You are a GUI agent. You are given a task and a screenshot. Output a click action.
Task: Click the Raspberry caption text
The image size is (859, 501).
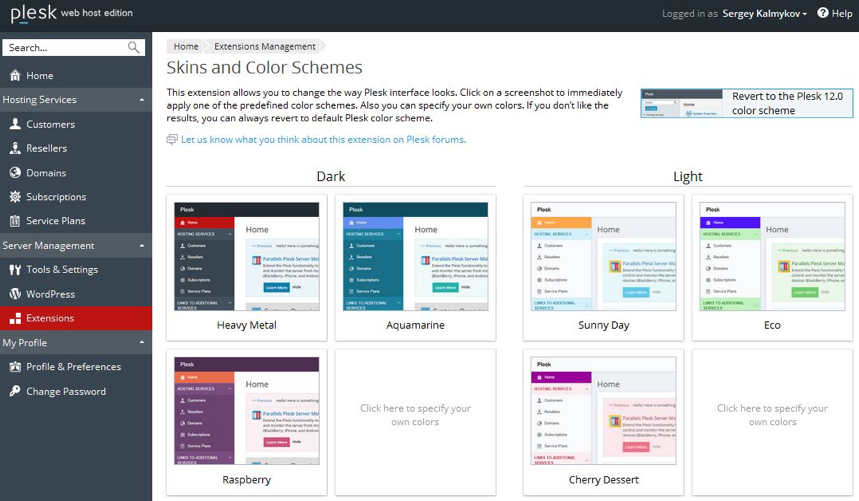(x=247, y=480)
